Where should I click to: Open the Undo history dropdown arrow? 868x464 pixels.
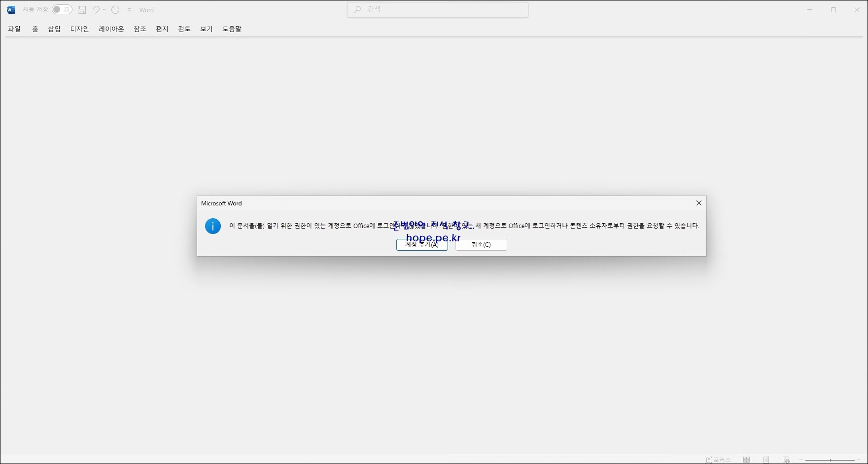(x=104, y=10)
